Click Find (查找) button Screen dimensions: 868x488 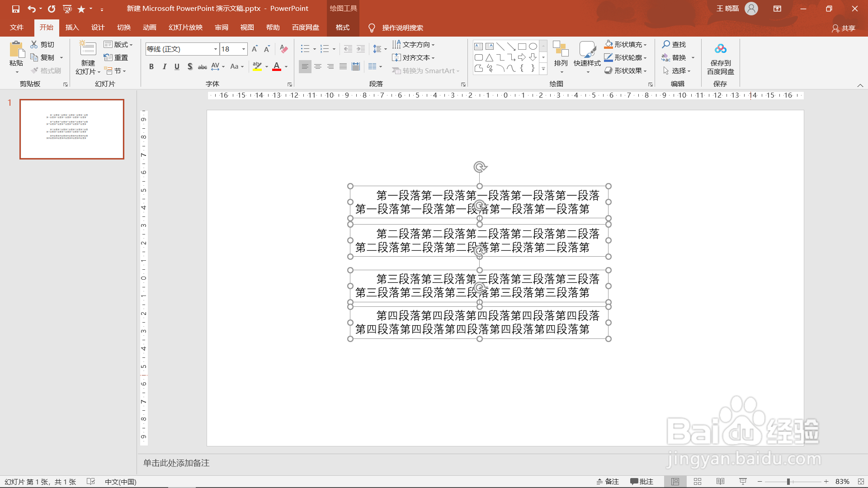coord(674,44)
